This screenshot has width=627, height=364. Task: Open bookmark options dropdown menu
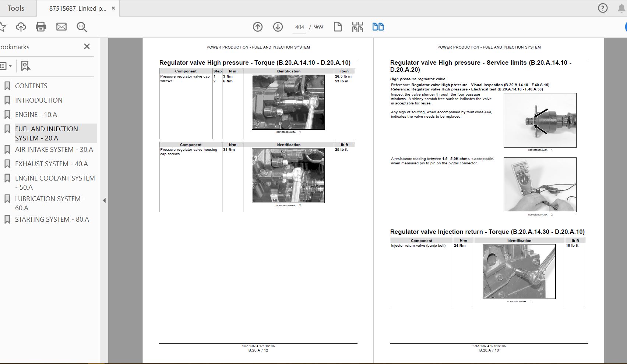(5, 66)
